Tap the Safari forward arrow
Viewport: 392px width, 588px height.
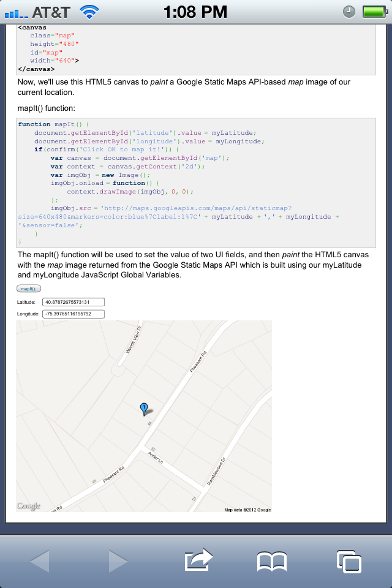(x=118, y=561)
